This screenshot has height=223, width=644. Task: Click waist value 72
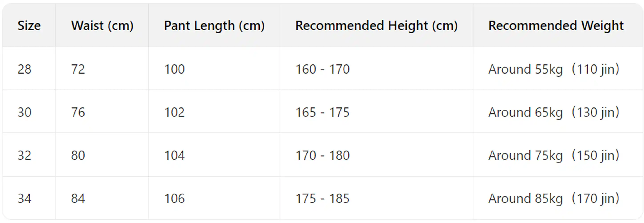point(78,69)
